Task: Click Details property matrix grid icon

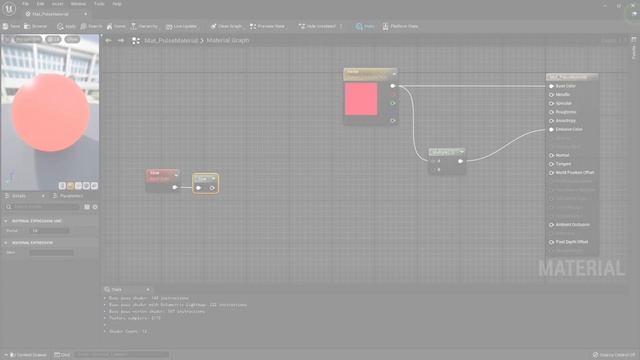Action: pyautogui.click(x=87, y=207)
